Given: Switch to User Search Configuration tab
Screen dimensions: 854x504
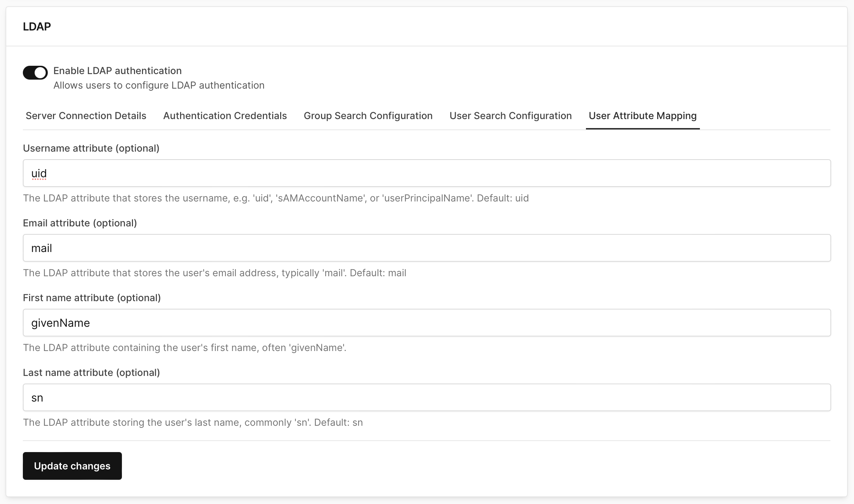Looking at the screenshot, I should point(510,116).
